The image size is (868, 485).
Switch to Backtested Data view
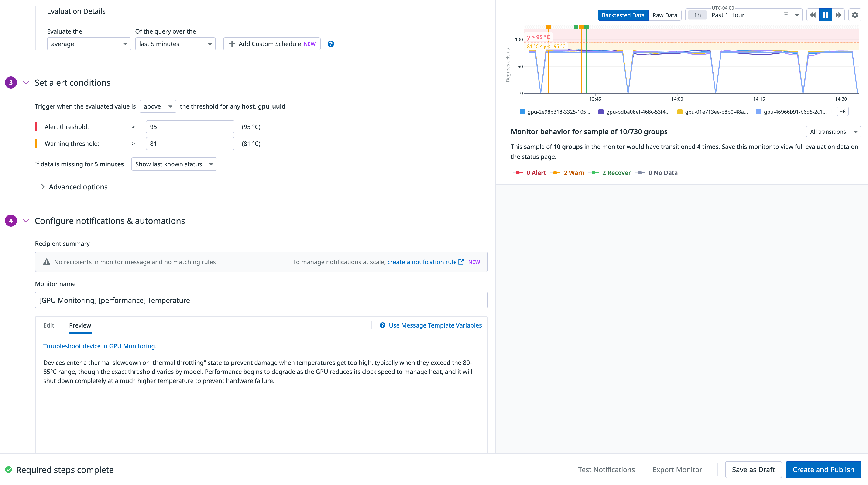623,15
